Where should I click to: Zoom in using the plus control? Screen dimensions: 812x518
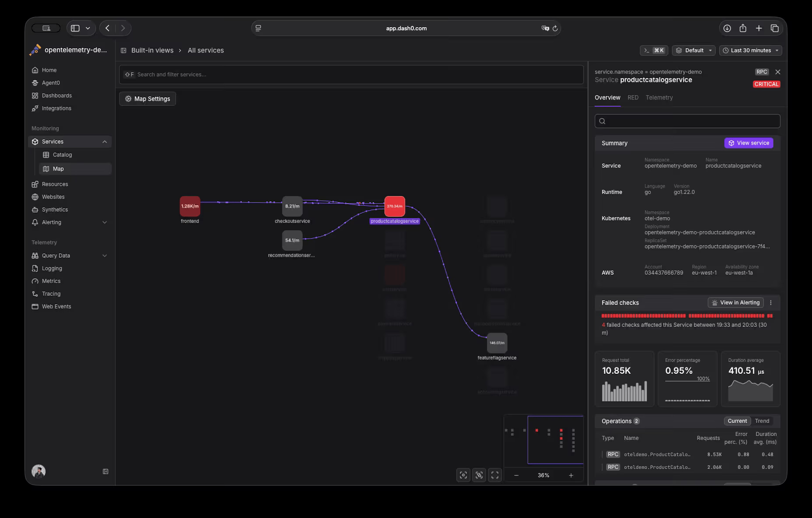pyautogui.click(x=571, y=475)
